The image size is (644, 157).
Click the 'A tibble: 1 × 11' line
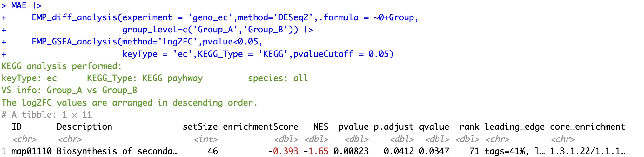pyautogui.click(x=51, y=114)
